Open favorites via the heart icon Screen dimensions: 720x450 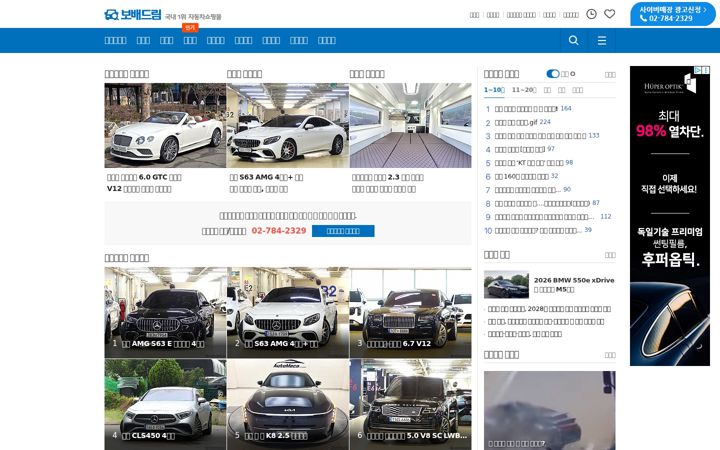609,14
